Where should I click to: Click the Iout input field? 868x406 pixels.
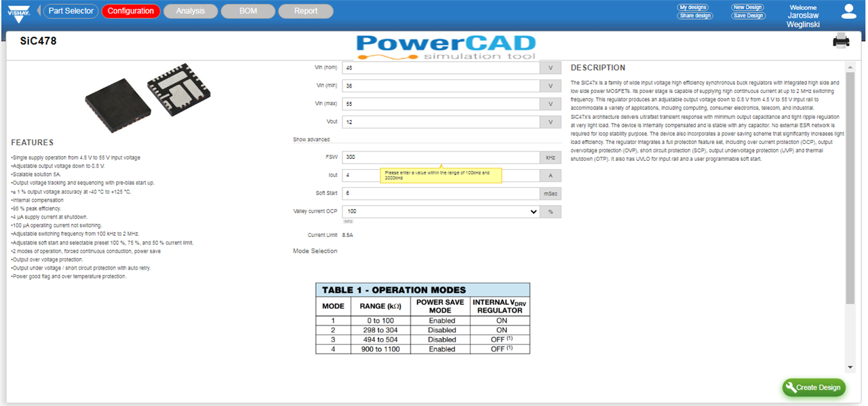[441, 175]
